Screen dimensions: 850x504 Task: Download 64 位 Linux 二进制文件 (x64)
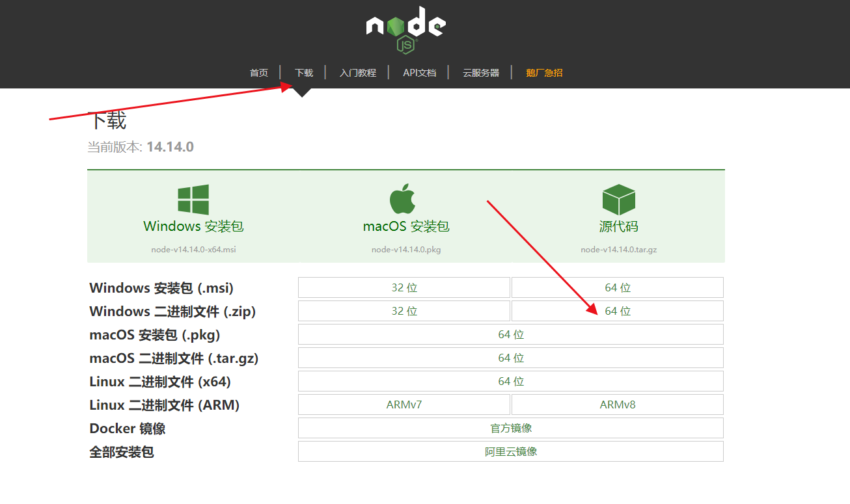tap(511, 381)
